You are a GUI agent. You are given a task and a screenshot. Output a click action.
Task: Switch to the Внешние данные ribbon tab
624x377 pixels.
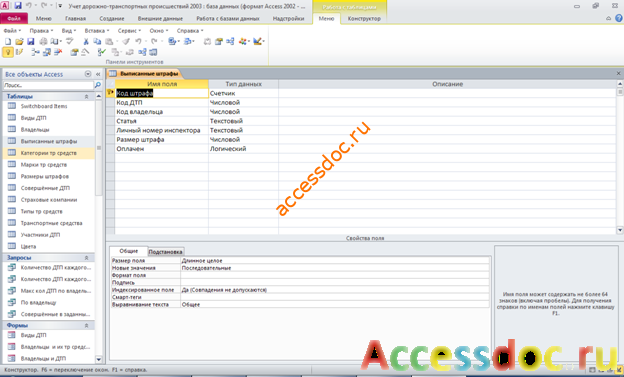160,18
